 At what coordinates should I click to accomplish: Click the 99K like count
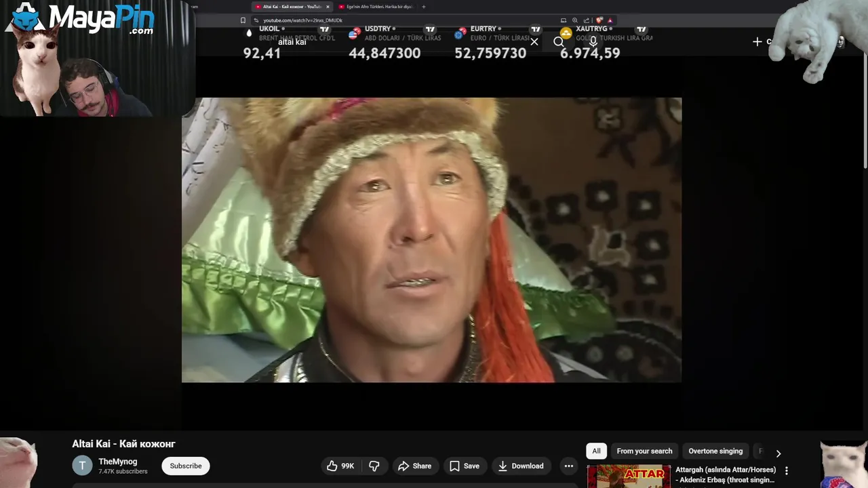click(348, 466)
